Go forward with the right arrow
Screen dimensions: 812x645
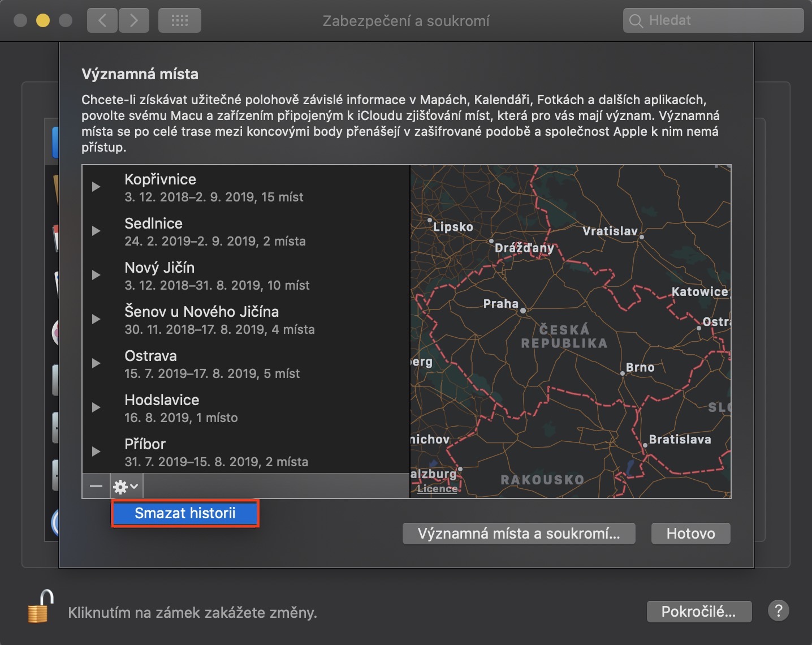pyautogui.click(x=134, y=21)
